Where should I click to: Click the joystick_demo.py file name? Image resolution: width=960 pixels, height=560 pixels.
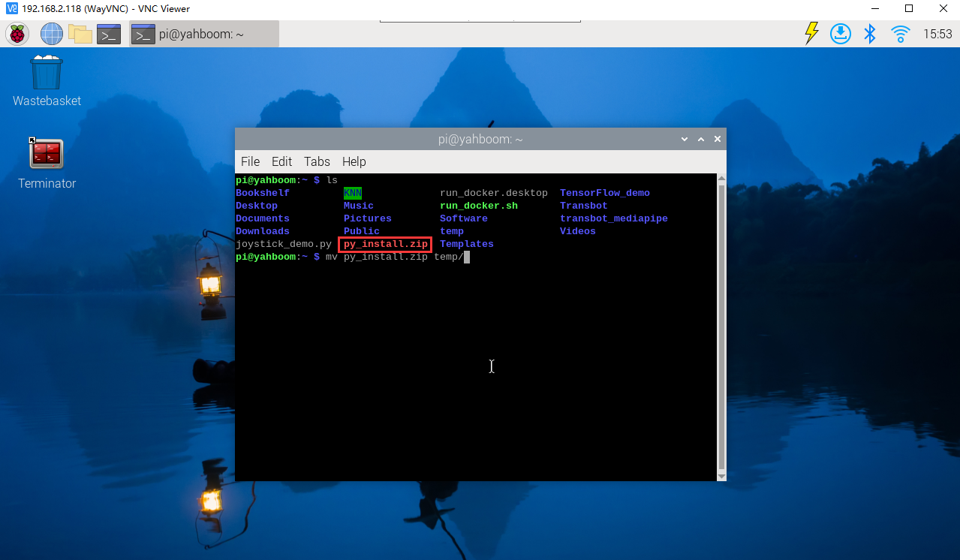284,244
